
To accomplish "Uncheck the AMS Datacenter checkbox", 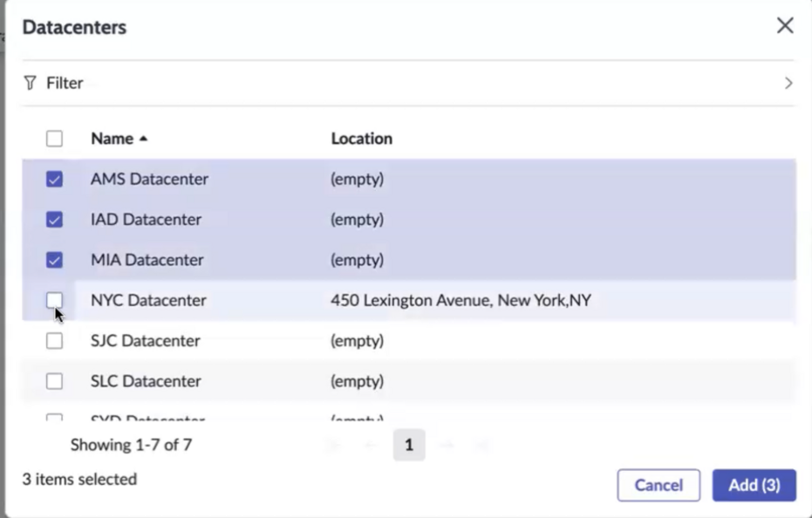I will [54, 180].
